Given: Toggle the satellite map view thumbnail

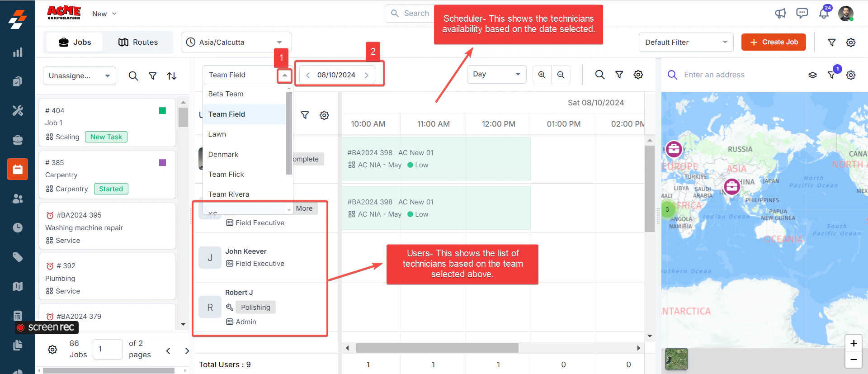Looking at the screenshot, I should tap(676, 359).
